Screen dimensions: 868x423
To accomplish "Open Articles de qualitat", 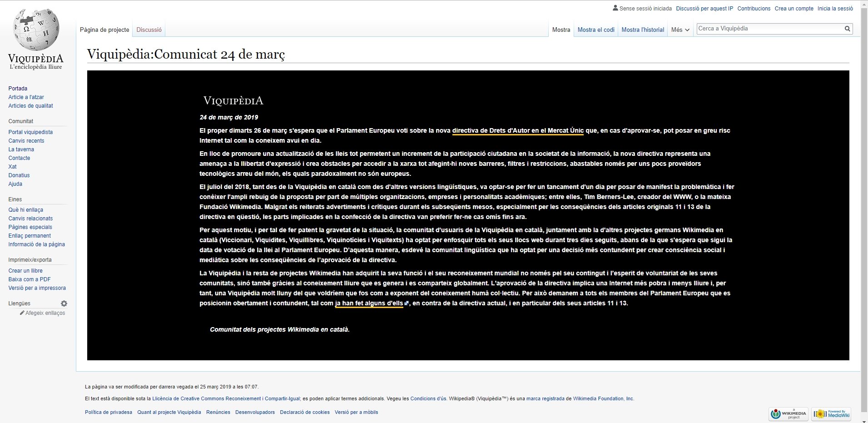I will pyautogui.click(x=30, y=106).
